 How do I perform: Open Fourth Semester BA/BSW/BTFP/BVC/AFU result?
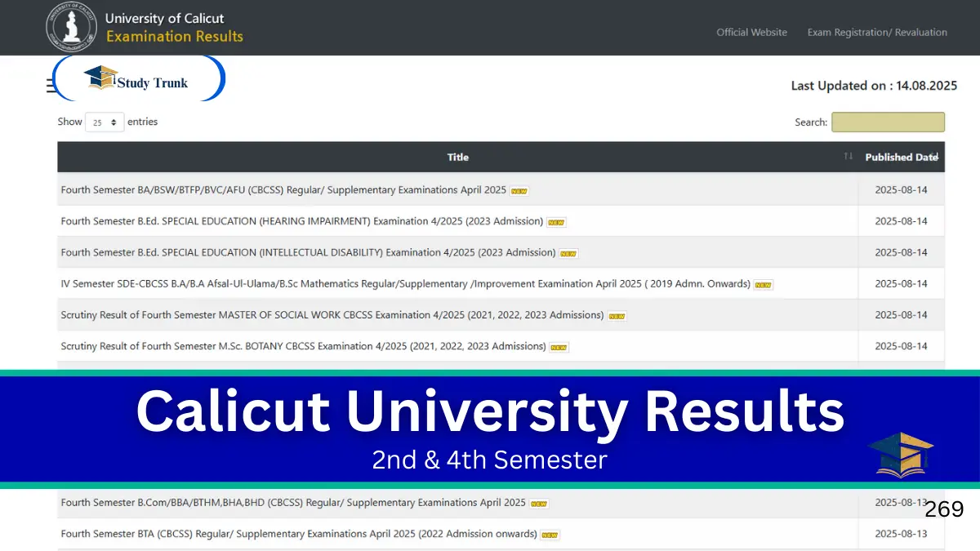pyautogui.click(x=283, y=190)
